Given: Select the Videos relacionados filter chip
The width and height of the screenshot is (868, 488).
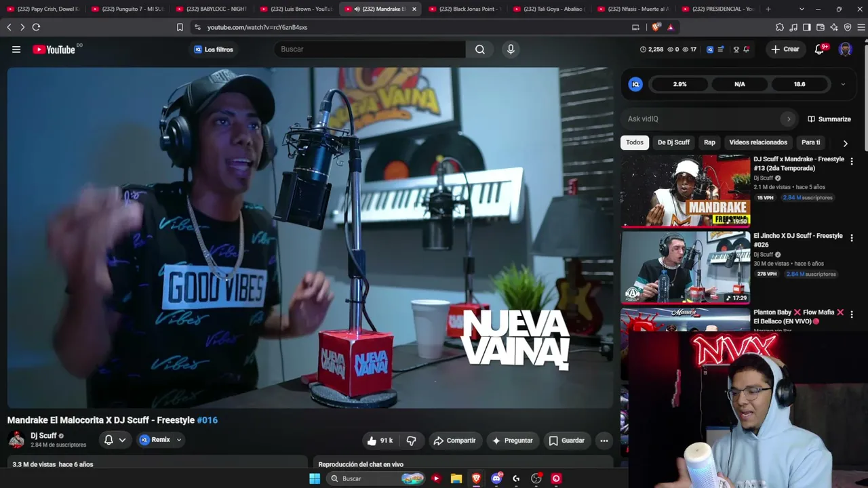Looking at the screenshot, I should [758, 142].
